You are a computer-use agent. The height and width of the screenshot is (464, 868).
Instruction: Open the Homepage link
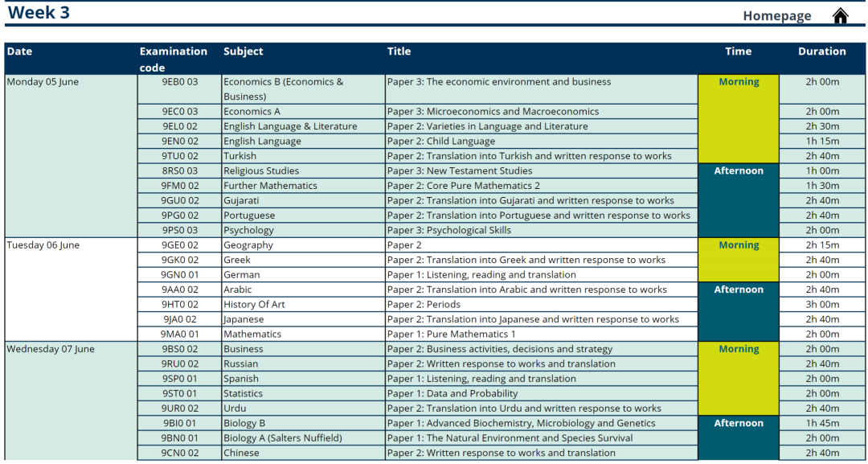(x=776, y=16)
